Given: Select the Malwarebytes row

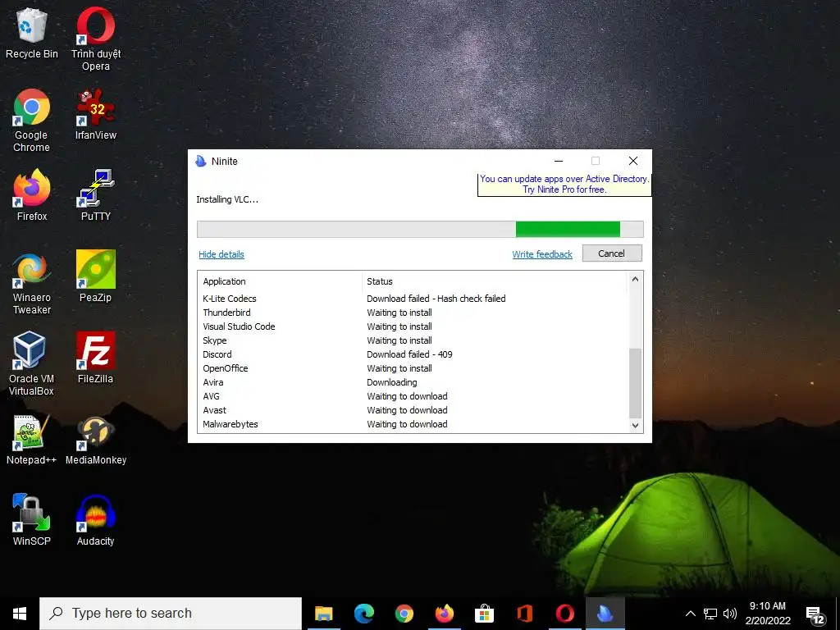Looking at the screenshot, I should pyautogui.click(x=413, y=424).
